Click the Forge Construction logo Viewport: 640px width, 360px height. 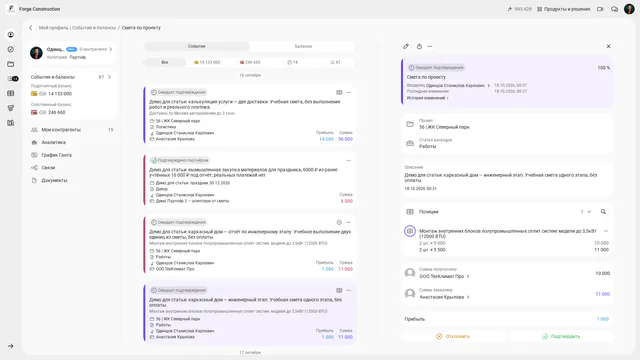(11, 9)
